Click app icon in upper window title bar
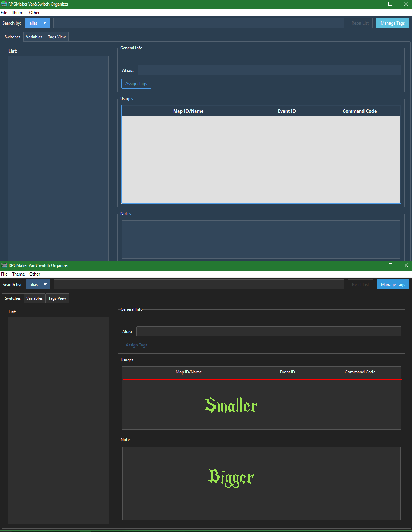412x532 pixels. pos(4,4)
